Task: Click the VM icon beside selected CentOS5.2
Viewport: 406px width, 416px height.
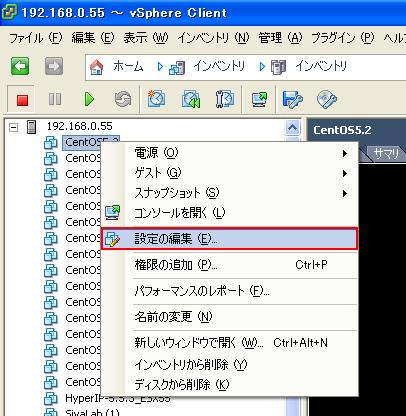Action: (x=51, y=143)
